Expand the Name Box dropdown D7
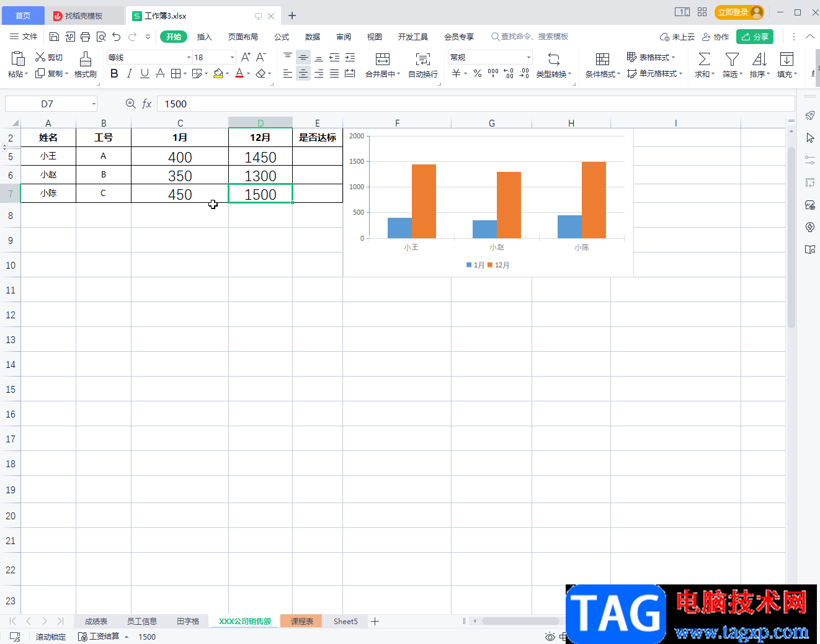The width and height of the screenshot is (820, 644). [x=94, y=104]
